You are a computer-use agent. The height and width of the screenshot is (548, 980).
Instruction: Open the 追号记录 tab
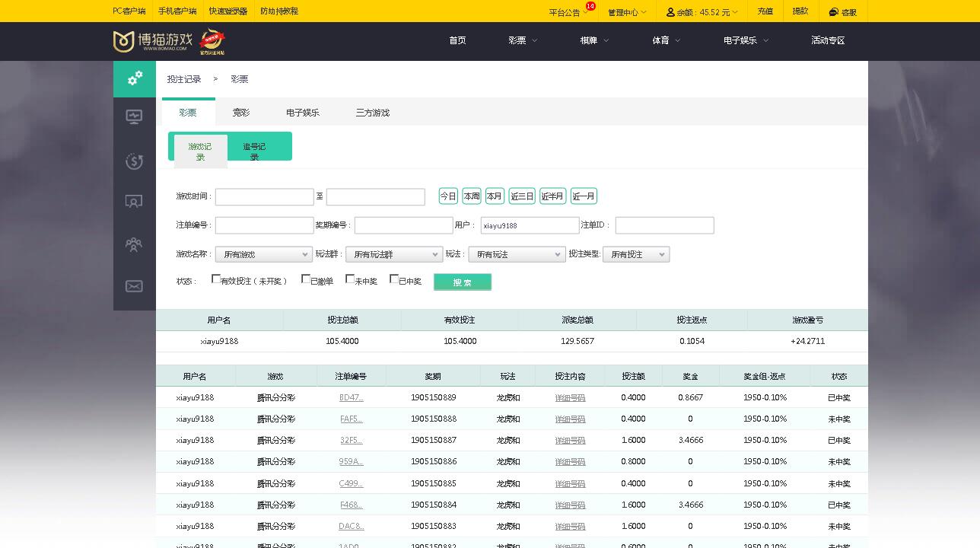pos(254,150)
